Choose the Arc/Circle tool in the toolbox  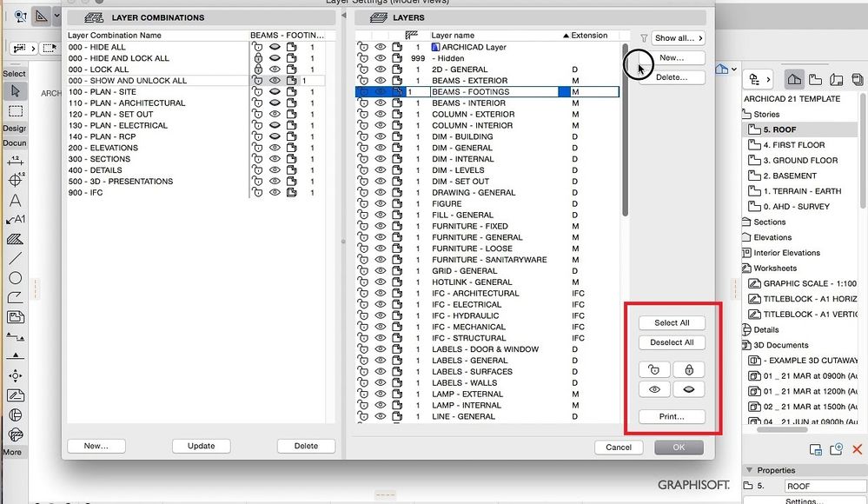[15, 278]
